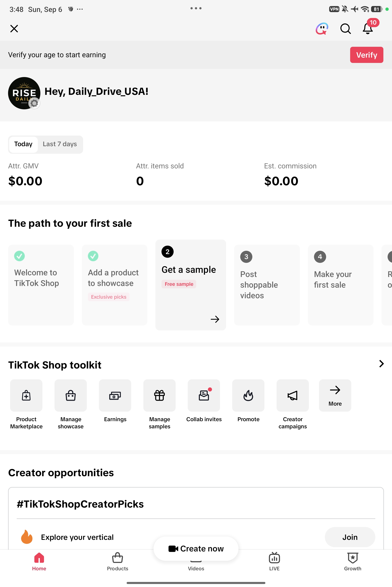Go to the Growth tab
The height and width of the screenshot is (587, 392).
point(353,561)
